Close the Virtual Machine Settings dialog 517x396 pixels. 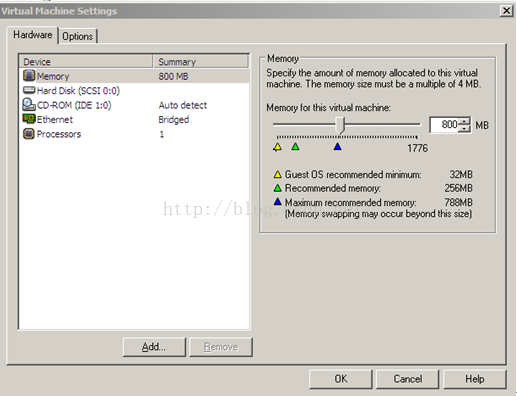[x=506, y=11]
